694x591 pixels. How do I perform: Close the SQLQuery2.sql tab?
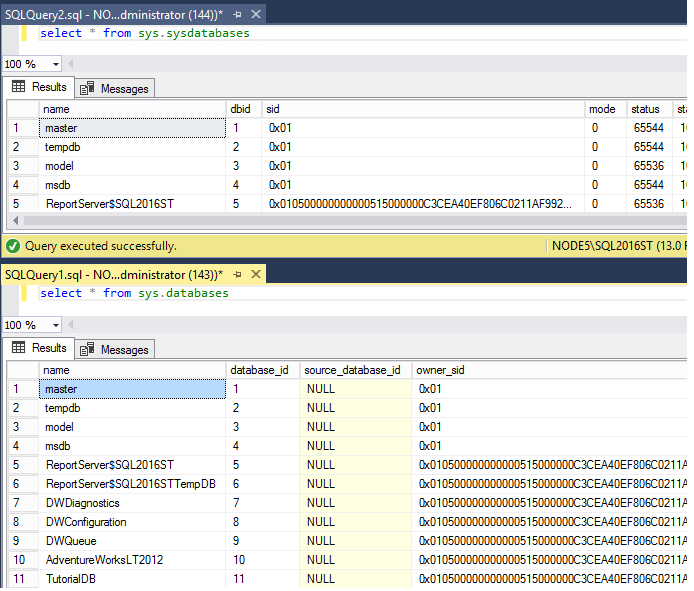click(255, 15)
